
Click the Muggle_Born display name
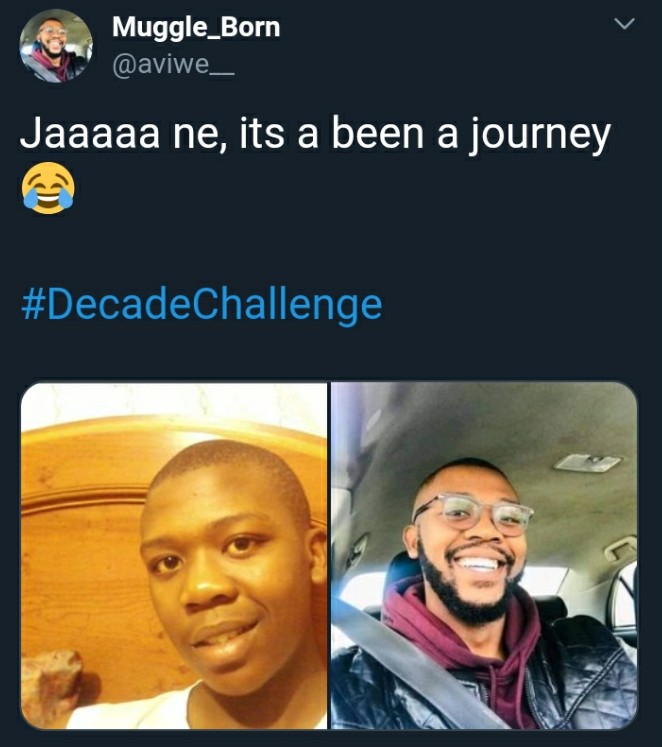click(196, 27)
